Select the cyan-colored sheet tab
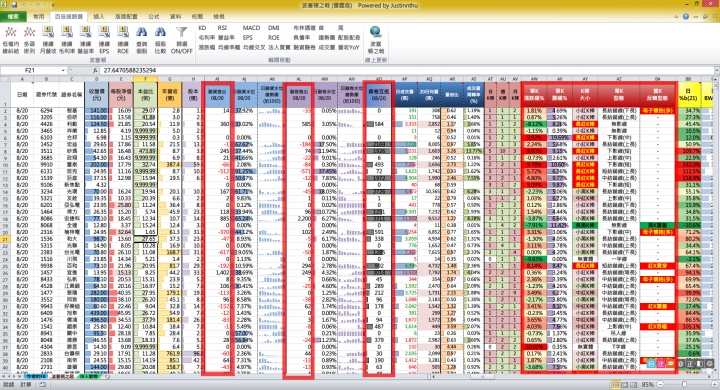The width and height of the screenshot is (720, 390). tap(36, 376)
